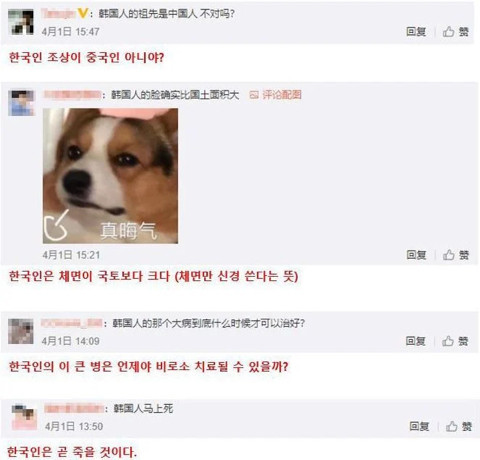Open avatar of the corgi image commenter
Screen dimensions: 480x460
click(x=21, y=103)
